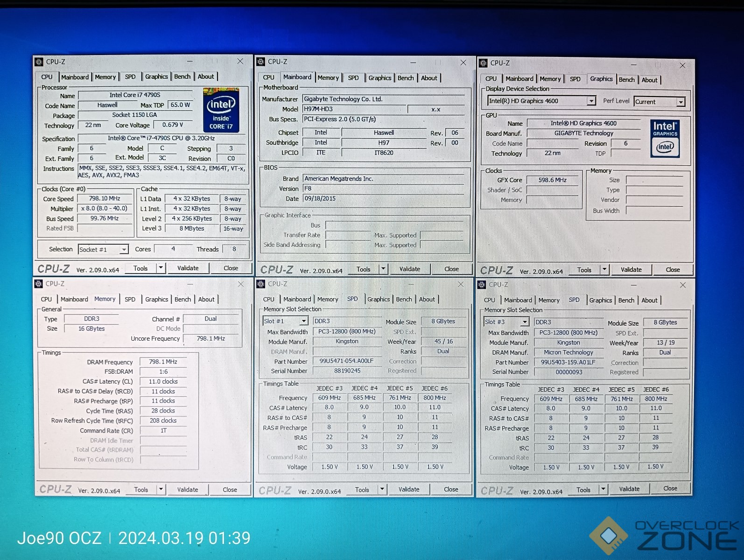This screenshot has width=744, height=560.
Task: Expand the Slot #1 memory slot dropdown
Action: point(304,321)
